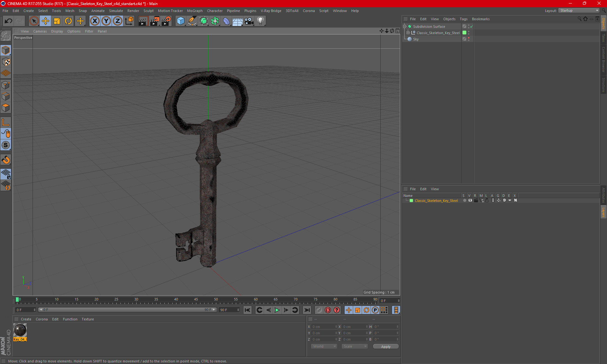Enable Points mode

click(6, 85)
